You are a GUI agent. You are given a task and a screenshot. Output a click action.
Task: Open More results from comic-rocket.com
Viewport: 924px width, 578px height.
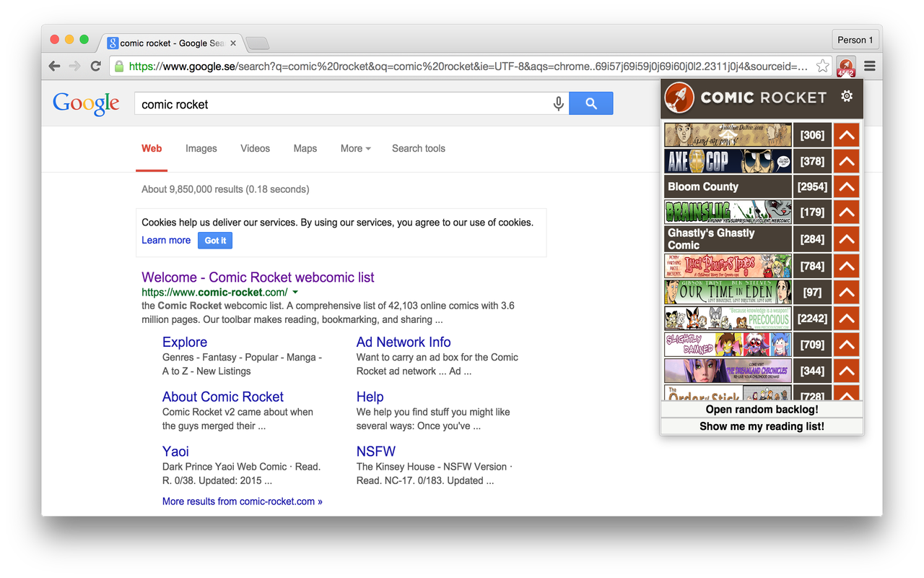pyautogui.click(x=243, y=501)
